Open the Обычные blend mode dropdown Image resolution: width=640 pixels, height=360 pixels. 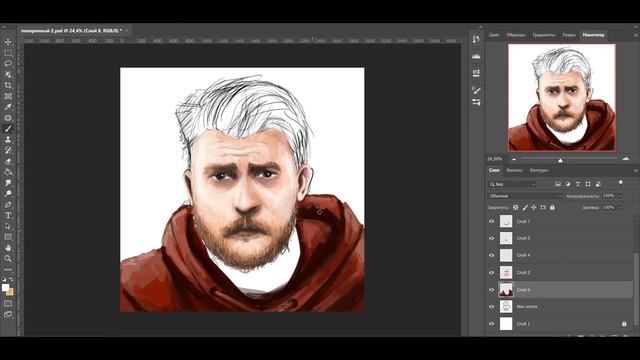525,196
